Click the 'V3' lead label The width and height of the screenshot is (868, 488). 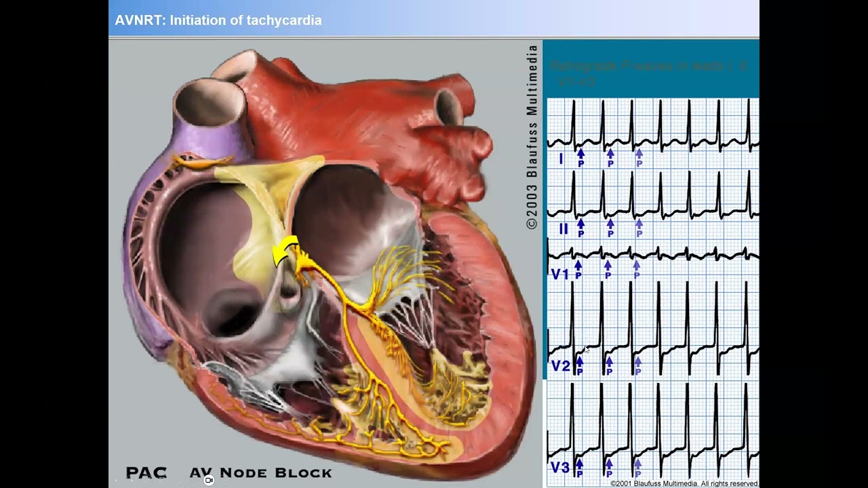click(x=560, y=467)
